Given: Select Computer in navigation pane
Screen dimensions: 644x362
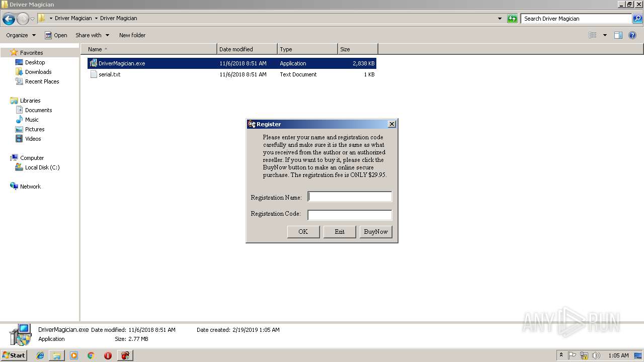Looking at the screenshot, I should [x=32, y=158].
